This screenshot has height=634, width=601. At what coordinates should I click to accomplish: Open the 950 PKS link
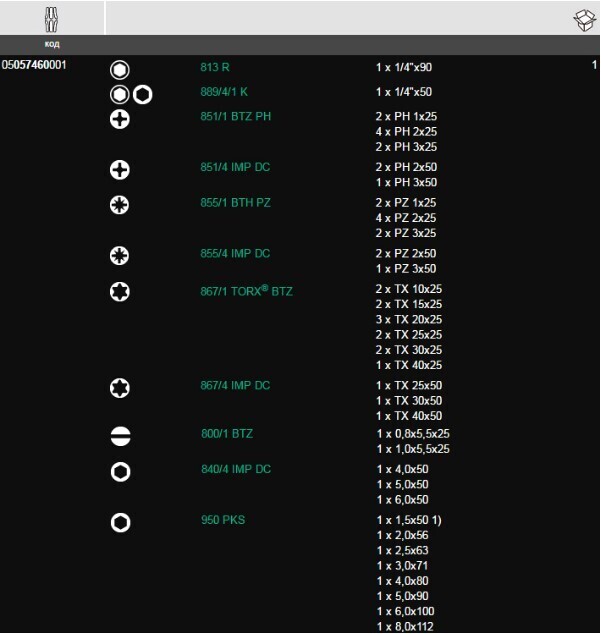pos(223,520)
